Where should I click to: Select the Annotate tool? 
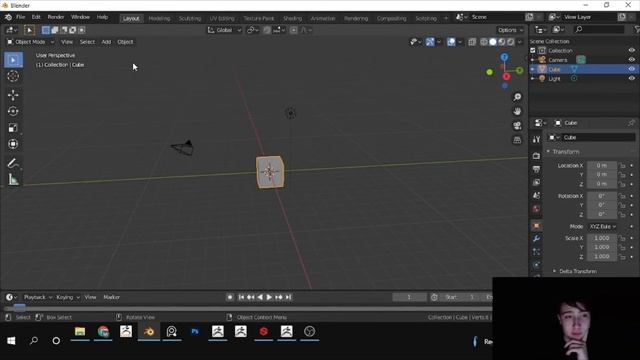pos(13,163)
